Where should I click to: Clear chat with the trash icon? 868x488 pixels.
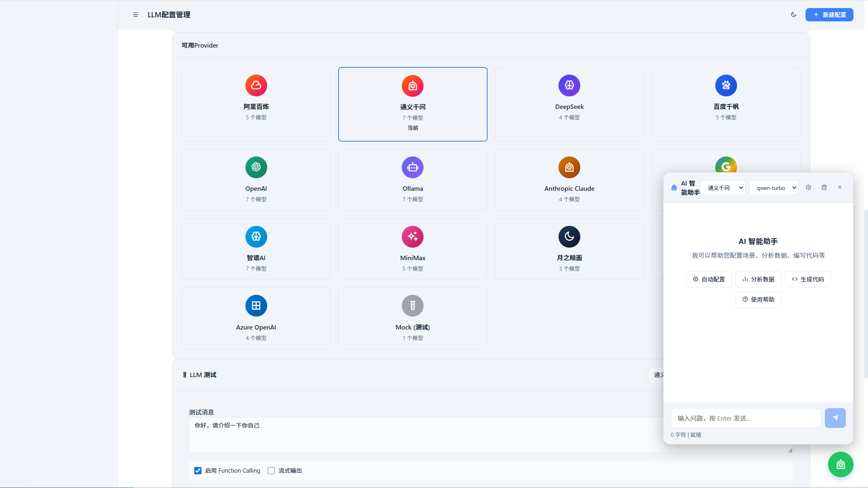[824, 188]
